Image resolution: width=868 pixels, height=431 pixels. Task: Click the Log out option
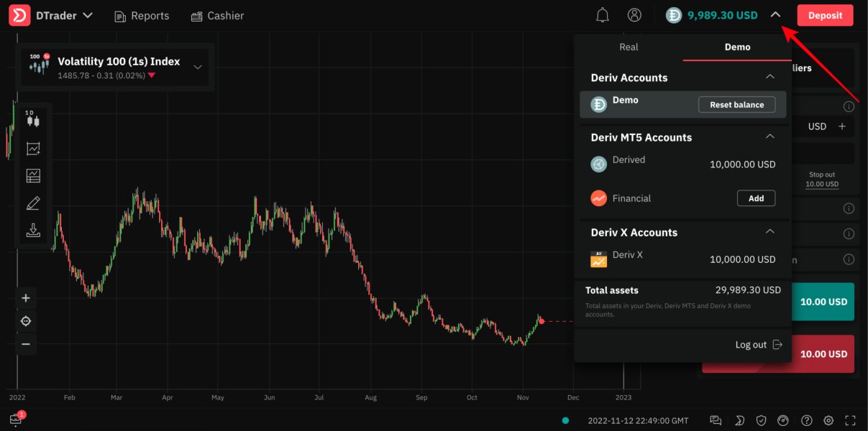[758, 345]
